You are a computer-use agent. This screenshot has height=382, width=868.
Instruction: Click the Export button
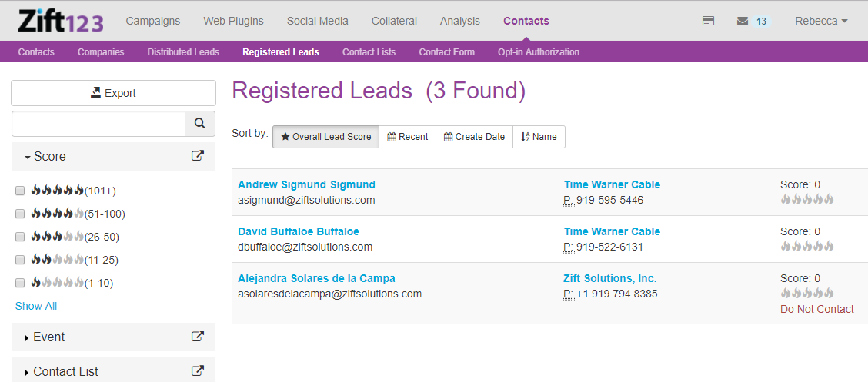pos(113,93)
